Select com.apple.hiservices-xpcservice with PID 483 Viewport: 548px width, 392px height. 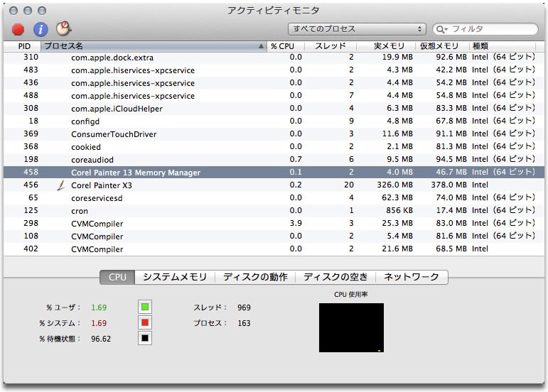[274, 70]
